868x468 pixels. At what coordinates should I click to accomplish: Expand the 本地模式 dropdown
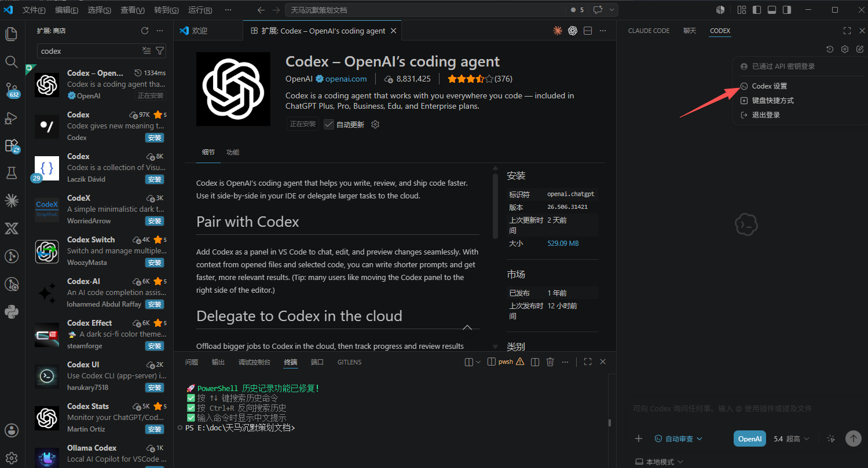[x=660, y=462]
